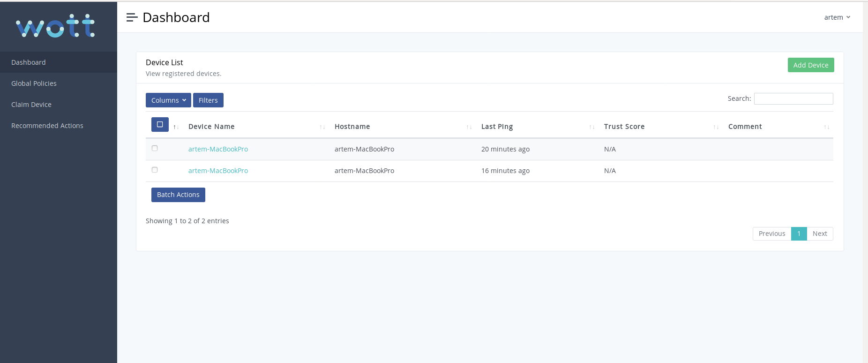Open Global Policies page
868x363 pixels.
59,83
